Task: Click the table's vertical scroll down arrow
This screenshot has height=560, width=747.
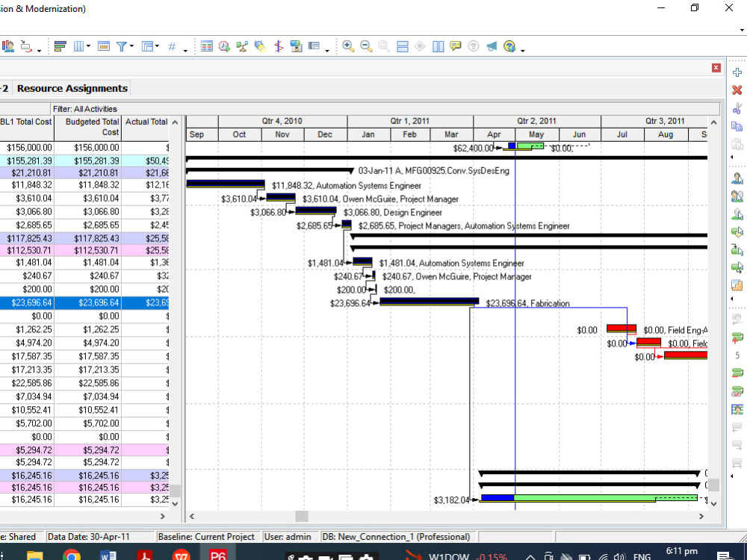Action: coord(175,503)
